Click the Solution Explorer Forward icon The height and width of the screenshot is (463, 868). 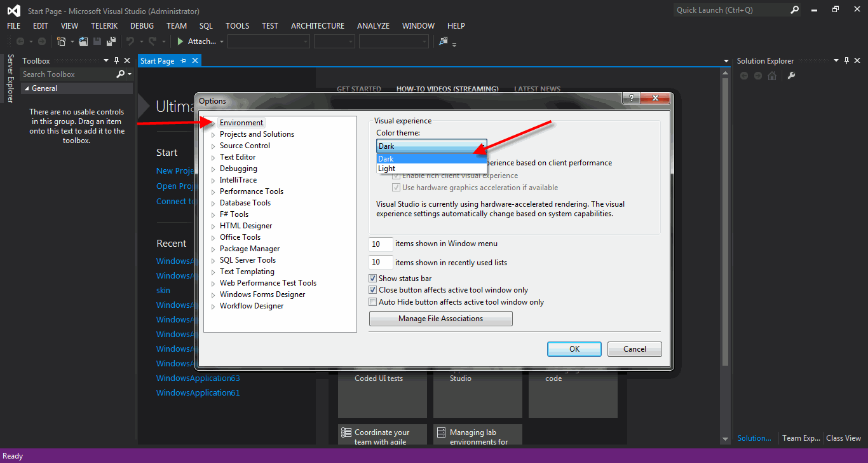pyautogui.click(x=758, y=76)
